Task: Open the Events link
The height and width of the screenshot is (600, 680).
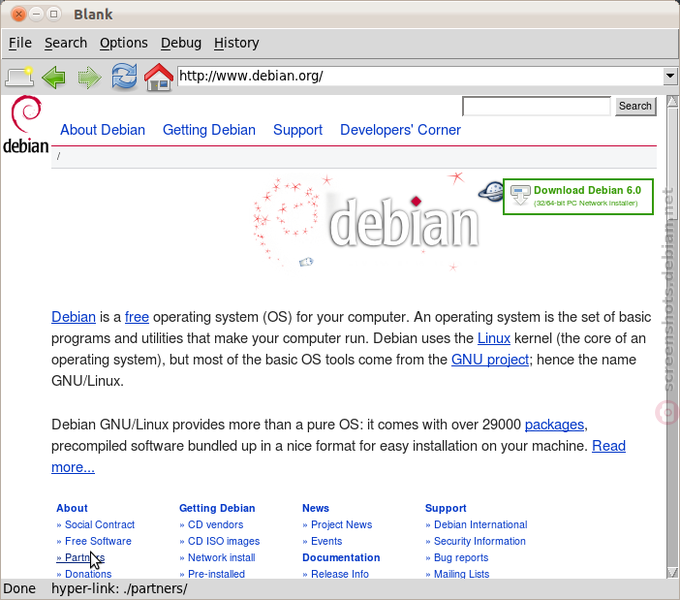Action: point(327,541)
